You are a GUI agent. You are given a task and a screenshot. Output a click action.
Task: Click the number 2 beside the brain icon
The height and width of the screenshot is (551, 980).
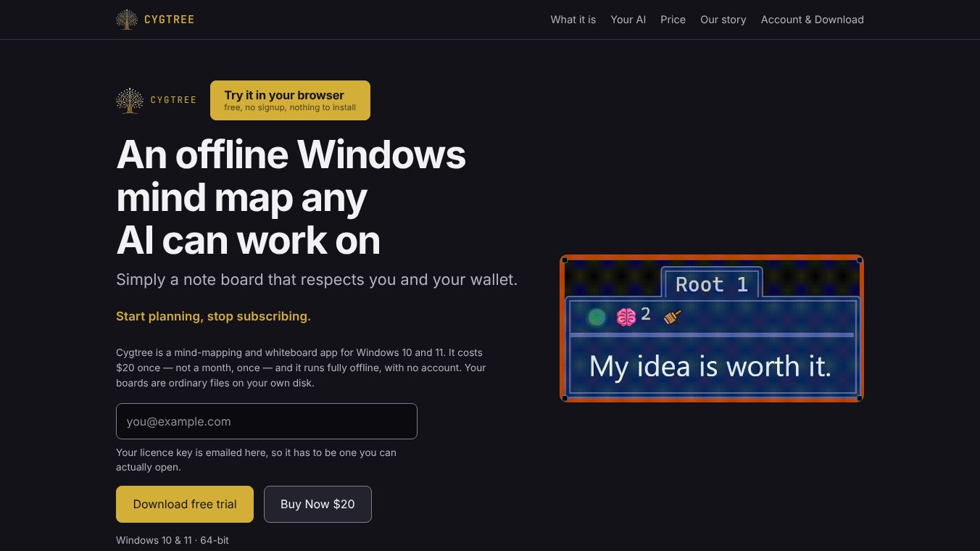coord(646,315)
